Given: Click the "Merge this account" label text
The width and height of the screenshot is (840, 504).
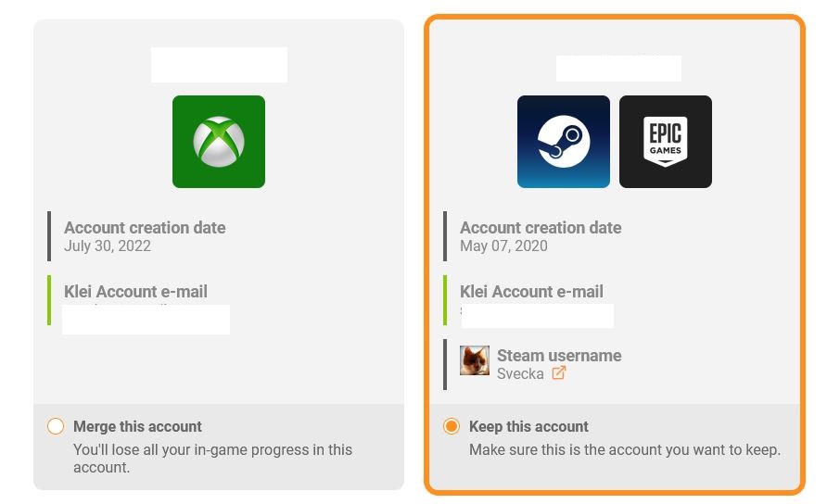Looking at the screenshot, I should 137,427.
